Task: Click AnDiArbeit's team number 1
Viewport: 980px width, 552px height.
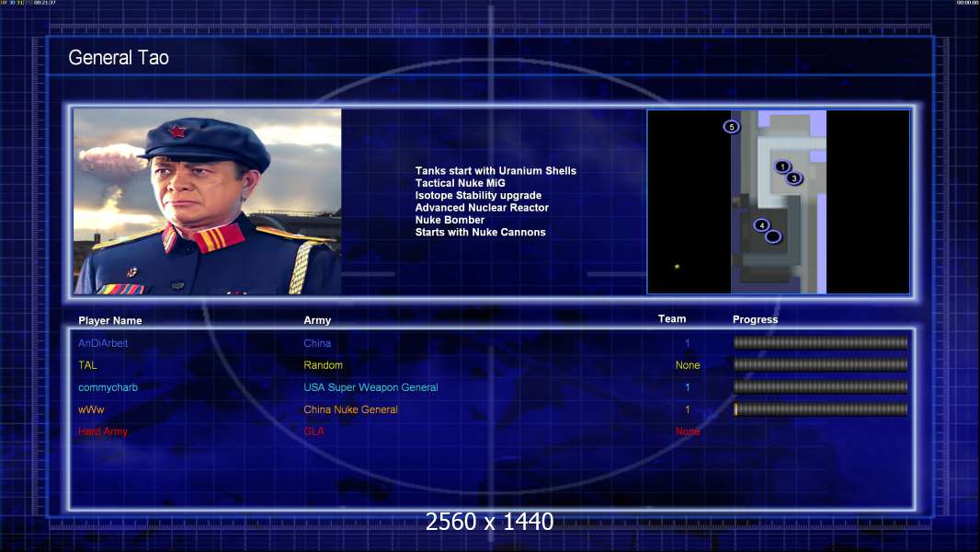Action: [x=687, y=343]
